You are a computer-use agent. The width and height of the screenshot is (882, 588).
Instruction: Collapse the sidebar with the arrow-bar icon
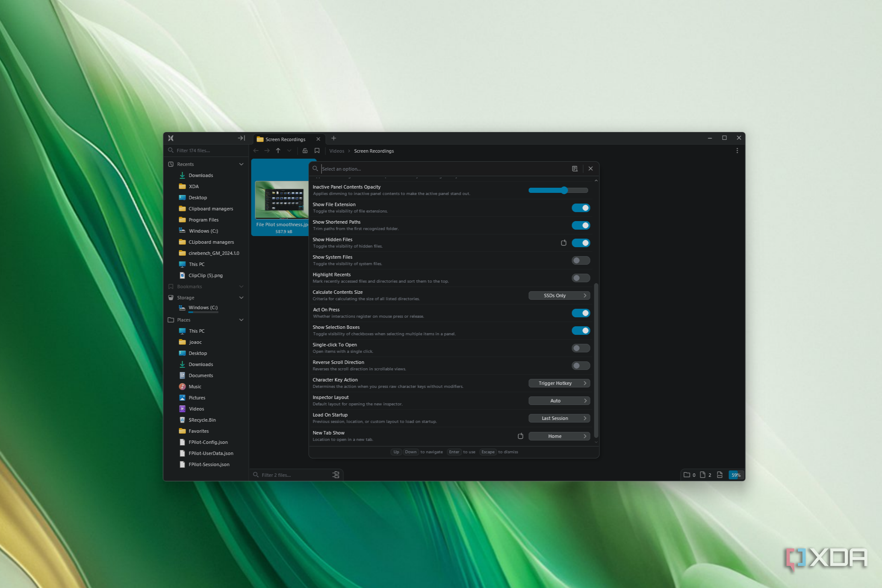[242, 138]
